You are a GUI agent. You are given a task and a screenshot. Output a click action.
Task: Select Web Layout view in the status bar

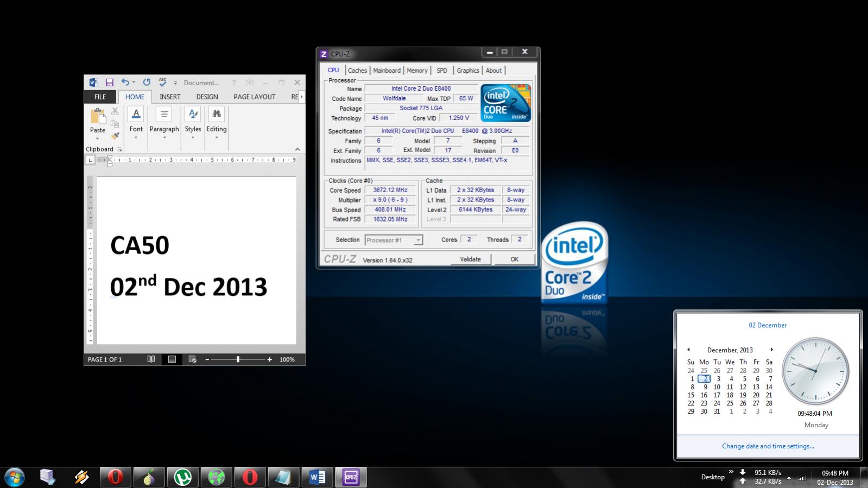tap(192, 359)
